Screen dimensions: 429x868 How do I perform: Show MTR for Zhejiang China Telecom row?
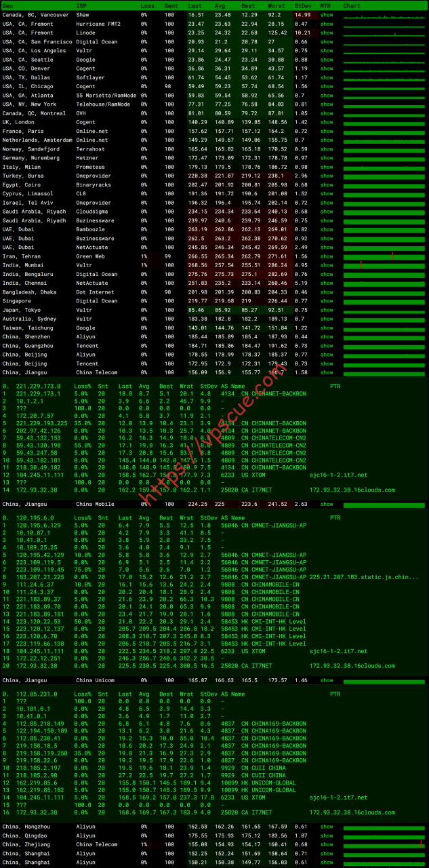[x=327, y=844]
